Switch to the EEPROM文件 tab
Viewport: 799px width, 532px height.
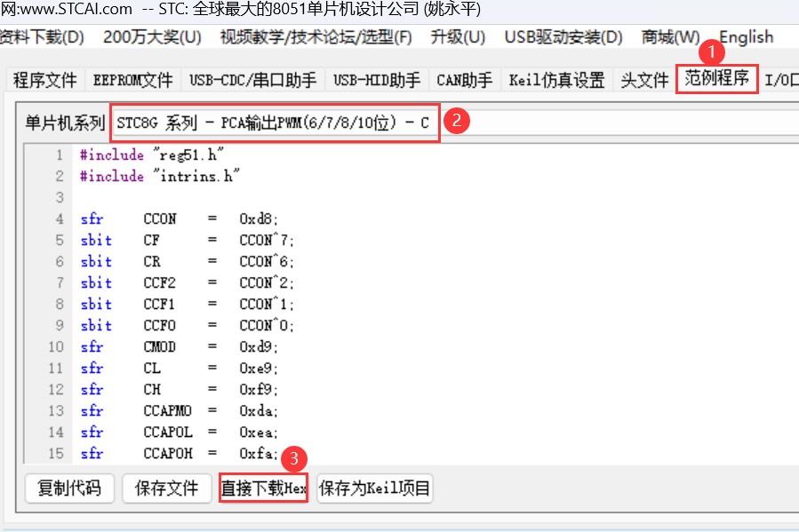(132, 80)
